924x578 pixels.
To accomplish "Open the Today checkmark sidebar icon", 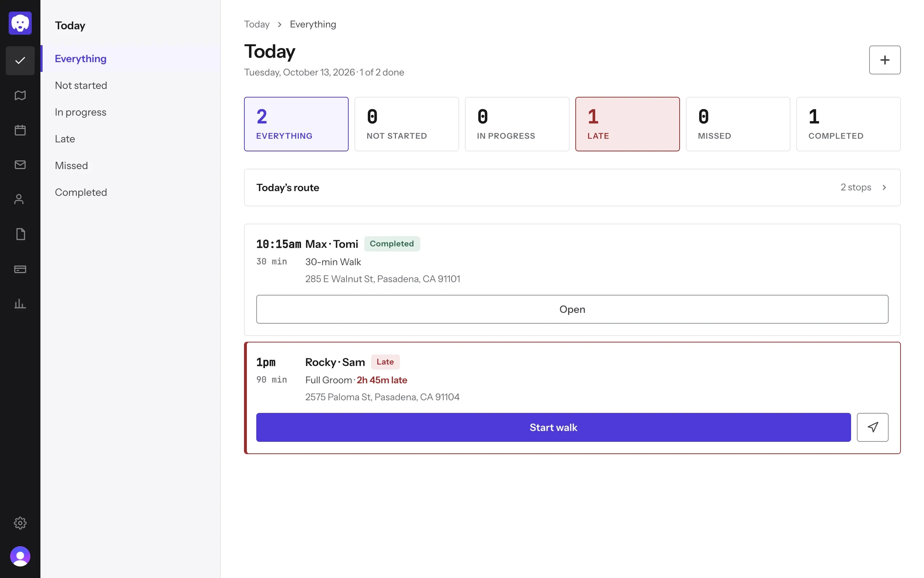I will click(x=20, y=60).
